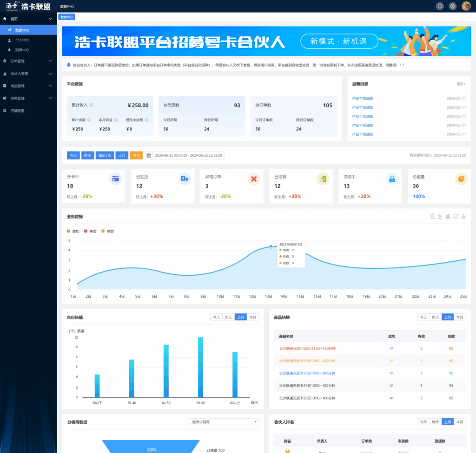Switch 业务数据 chart to bar view
The height and width of the screenshot is (453, 476).
click(x=448, y=216)
